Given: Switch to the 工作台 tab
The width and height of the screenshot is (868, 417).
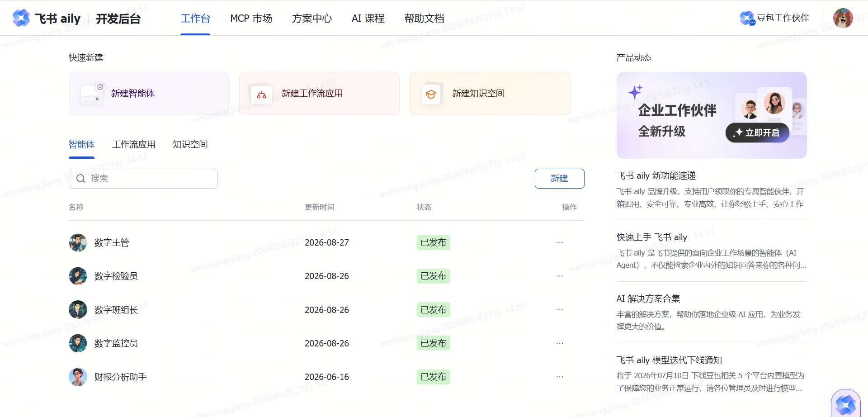Looking at the screenshot, I should coord(195,19).
